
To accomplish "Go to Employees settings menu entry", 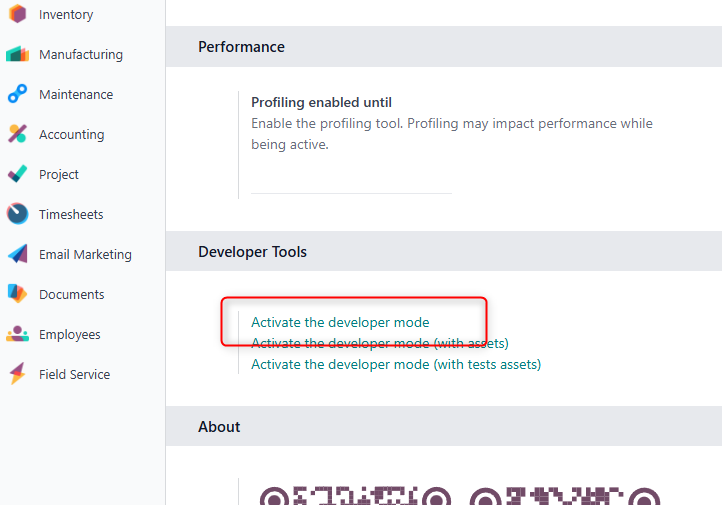I will [x=70, y=335].
